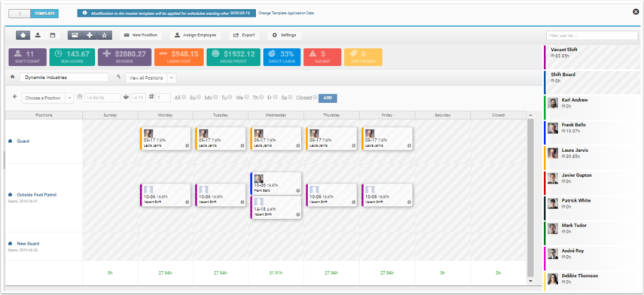The image size is (644, 295).
Task: Open the Guard position link
Action: 23,141
